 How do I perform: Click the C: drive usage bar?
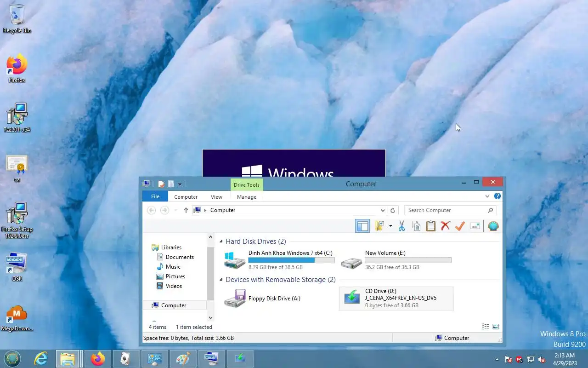[x=291, y=260]
